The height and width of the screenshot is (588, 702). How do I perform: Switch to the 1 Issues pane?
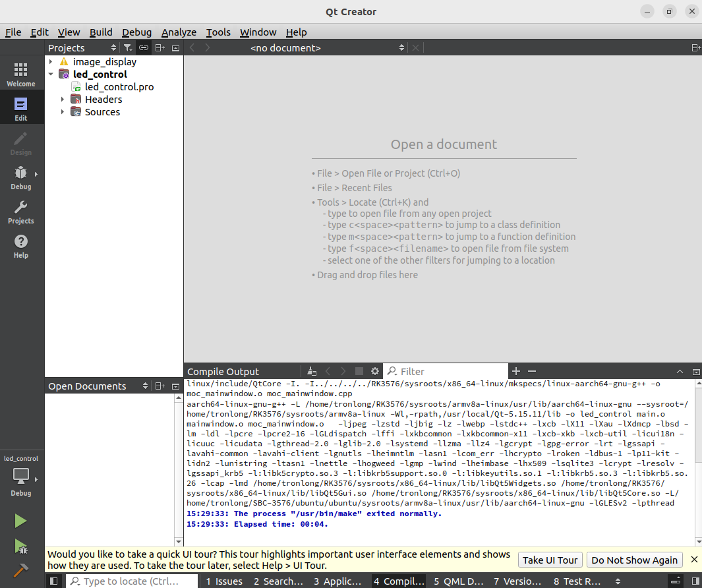coord(224,581)
